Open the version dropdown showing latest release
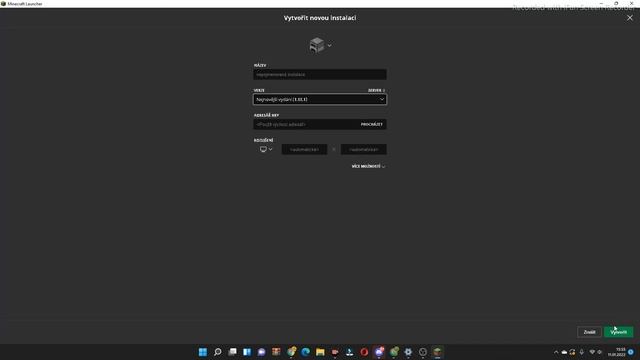640x360 pixels. [320, 100]
